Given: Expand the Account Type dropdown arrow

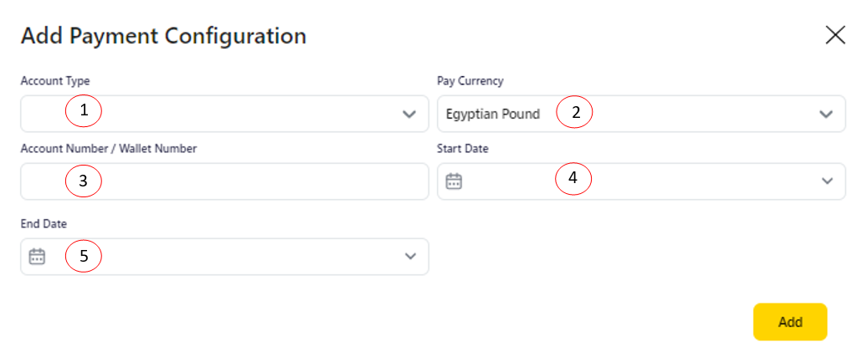Looking at the screenshot, I should [x=409, y=114].
